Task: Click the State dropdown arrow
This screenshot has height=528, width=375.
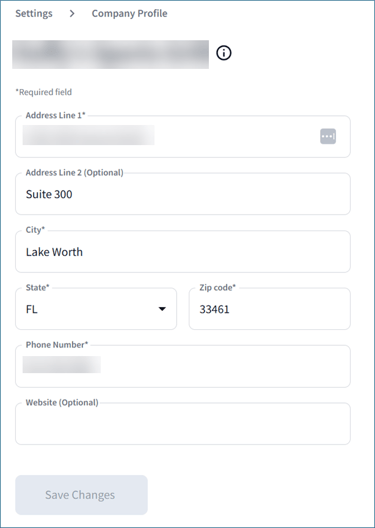Action: point(162,309)
